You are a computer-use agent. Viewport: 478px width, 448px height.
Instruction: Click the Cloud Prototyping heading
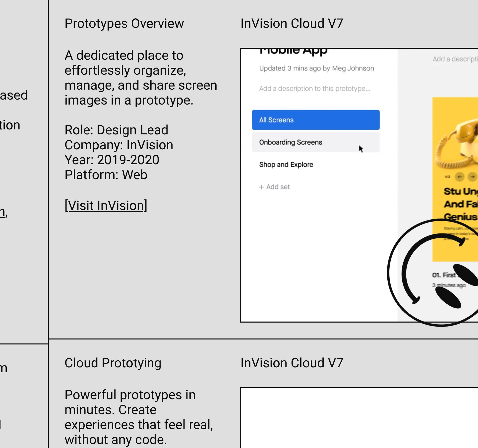(113, 363)
